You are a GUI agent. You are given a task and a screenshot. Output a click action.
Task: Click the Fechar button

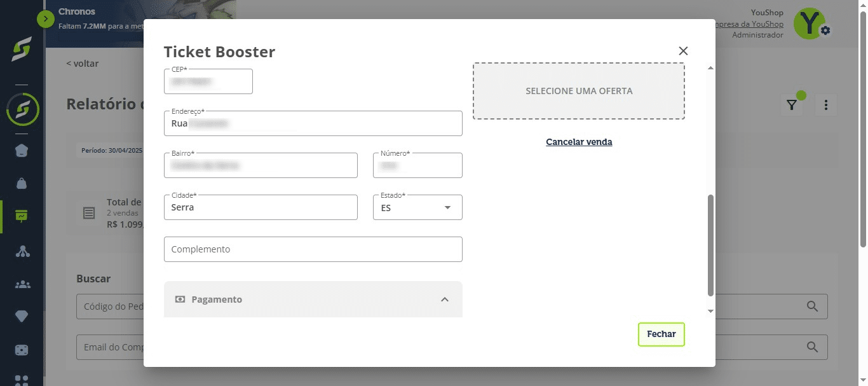coord(661,334)
